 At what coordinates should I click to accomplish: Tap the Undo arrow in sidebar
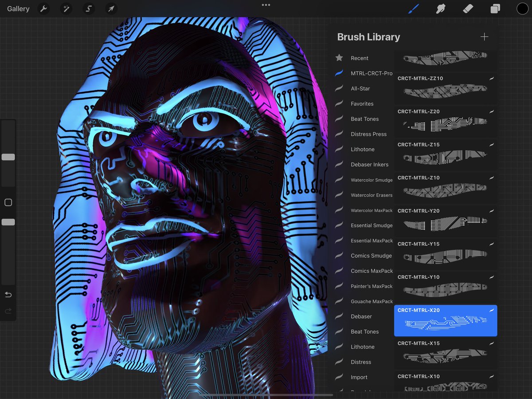click(8, 295)
